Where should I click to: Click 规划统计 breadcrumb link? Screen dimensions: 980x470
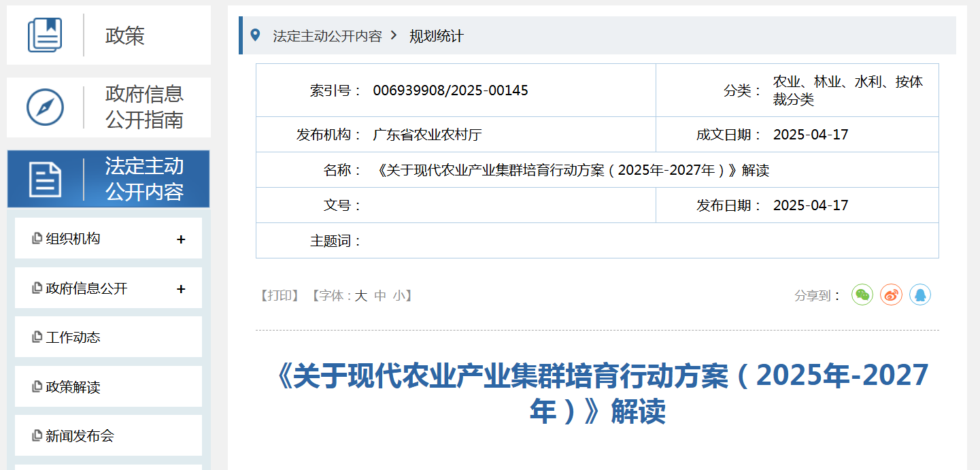(x=436, y=36)
